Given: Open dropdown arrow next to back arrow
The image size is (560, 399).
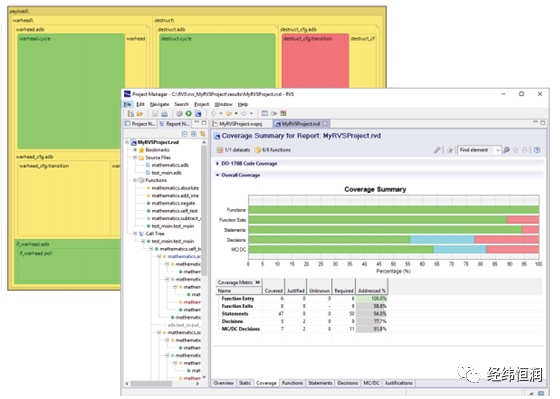Looking at the screenshot, I should point(236,114).
